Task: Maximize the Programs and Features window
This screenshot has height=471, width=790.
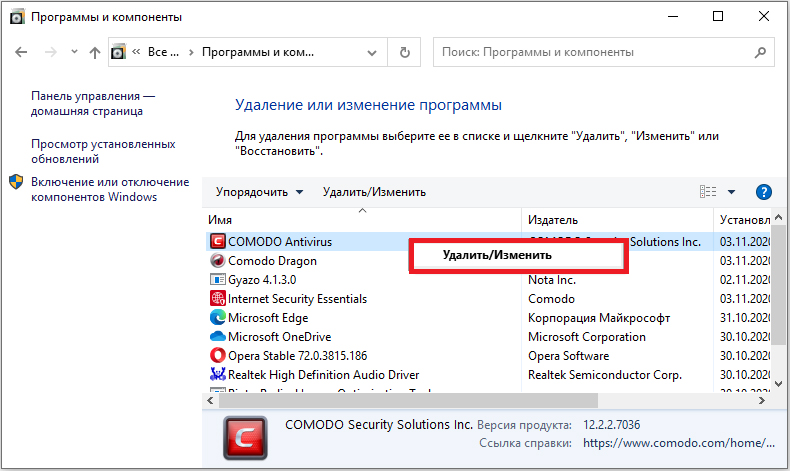Action: 718,17
